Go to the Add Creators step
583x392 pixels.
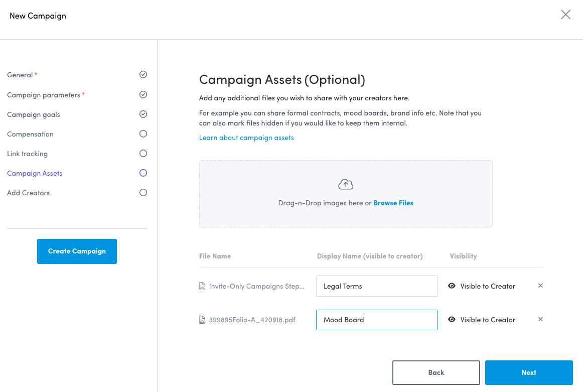(x=28, y=193)
